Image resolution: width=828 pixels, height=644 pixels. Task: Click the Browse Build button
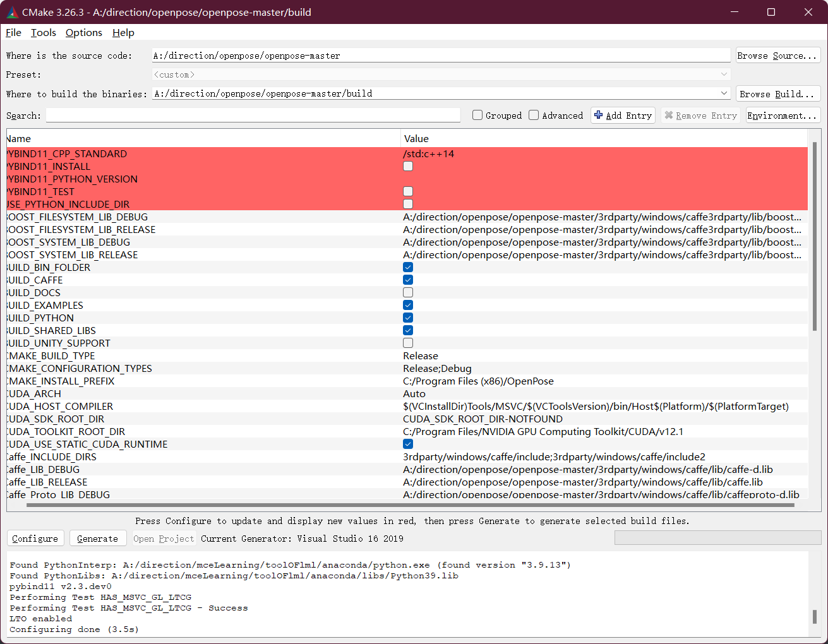click(x=778, y=94)
